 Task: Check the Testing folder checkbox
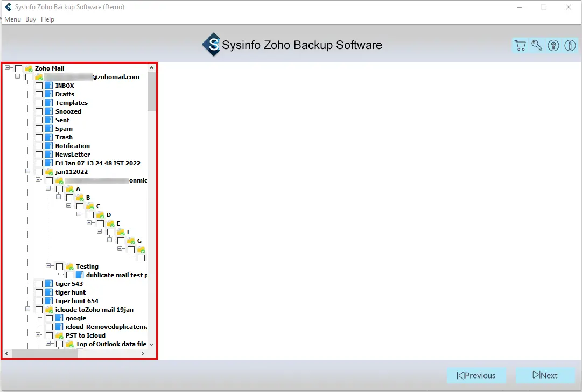click(x=59, y=267)
